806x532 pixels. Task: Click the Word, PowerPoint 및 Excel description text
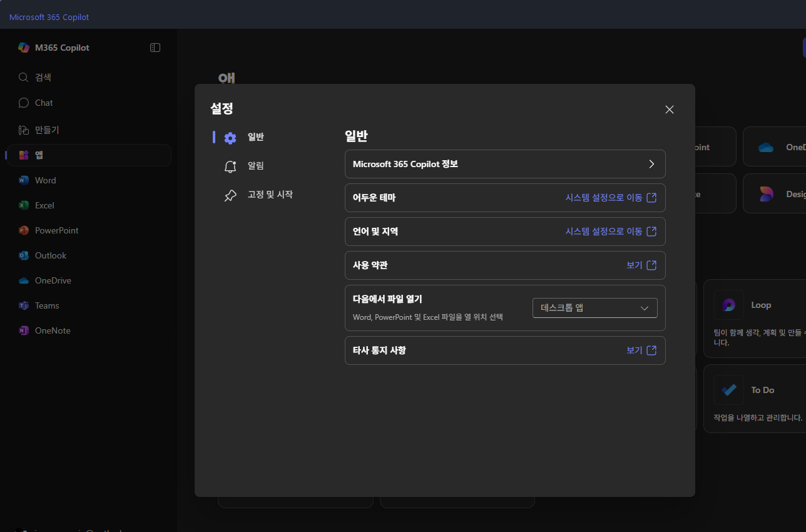(x=428, y=317)
